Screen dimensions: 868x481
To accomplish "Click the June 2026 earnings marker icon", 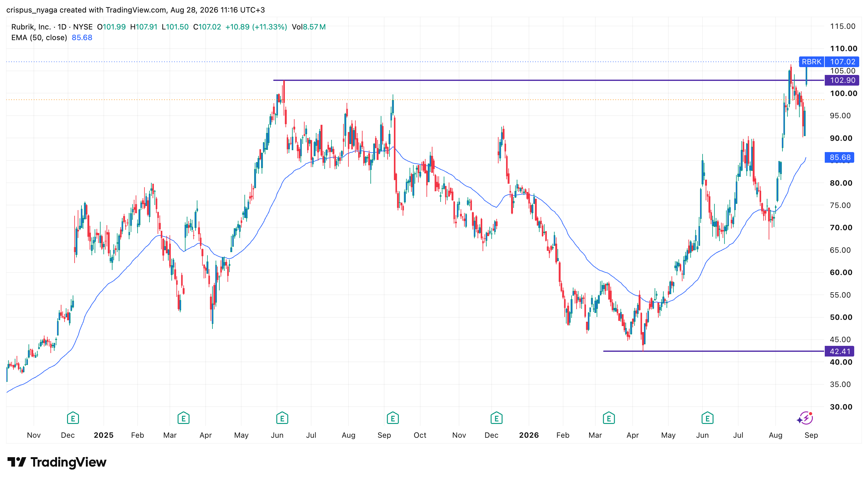I will point(707,418).
